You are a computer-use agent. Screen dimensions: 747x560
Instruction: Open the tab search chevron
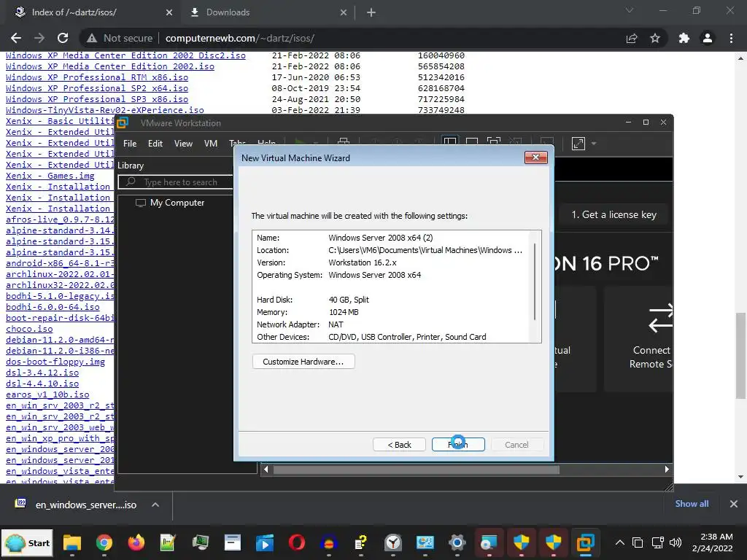(629, 10)
